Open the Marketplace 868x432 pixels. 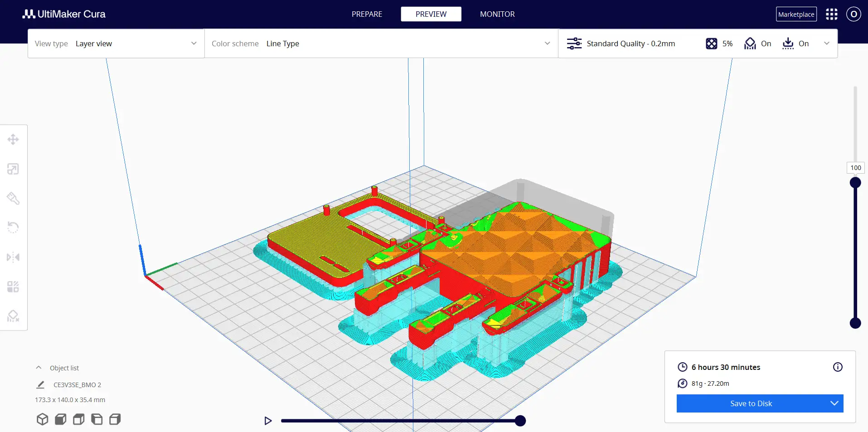[x=796, y=14]
